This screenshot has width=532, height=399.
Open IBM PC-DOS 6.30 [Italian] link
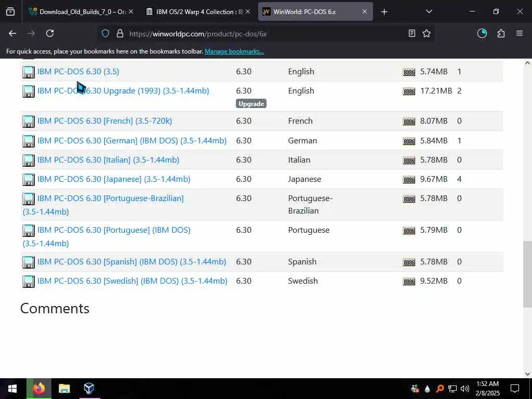[x=108, y=160]
